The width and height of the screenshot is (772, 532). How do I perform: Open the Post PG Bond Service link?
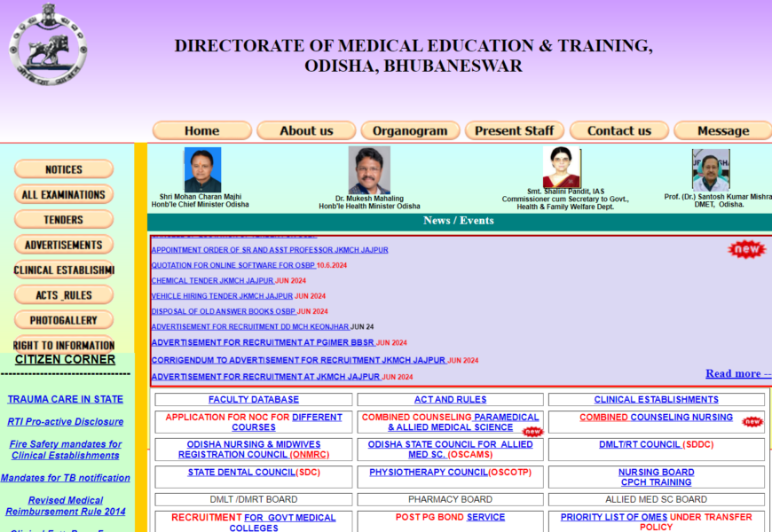coord(451,517)
